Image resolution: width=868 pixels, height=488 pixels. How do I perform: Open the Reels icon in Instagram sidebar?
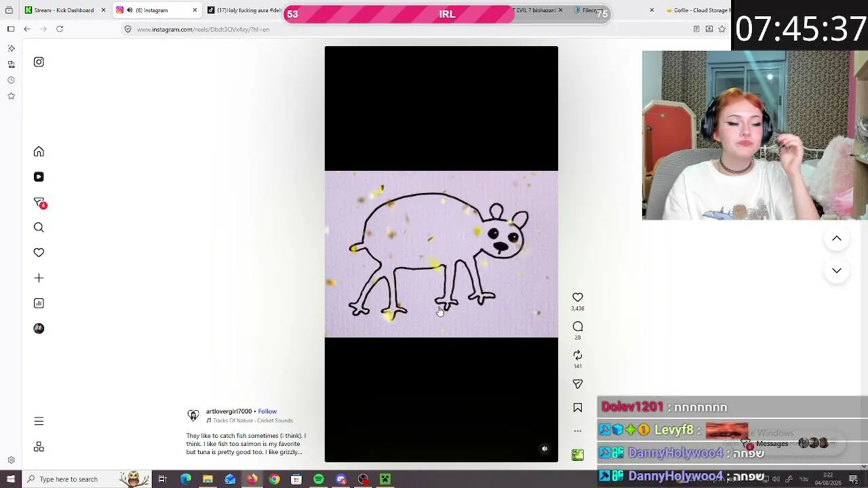[39, 177]
